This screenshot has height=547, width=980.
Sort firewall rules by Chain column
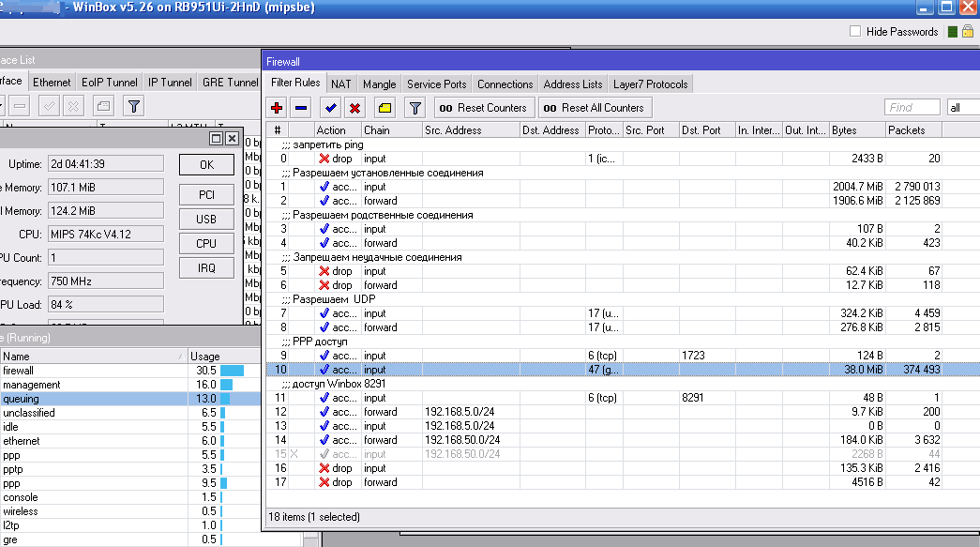point(391,130)
